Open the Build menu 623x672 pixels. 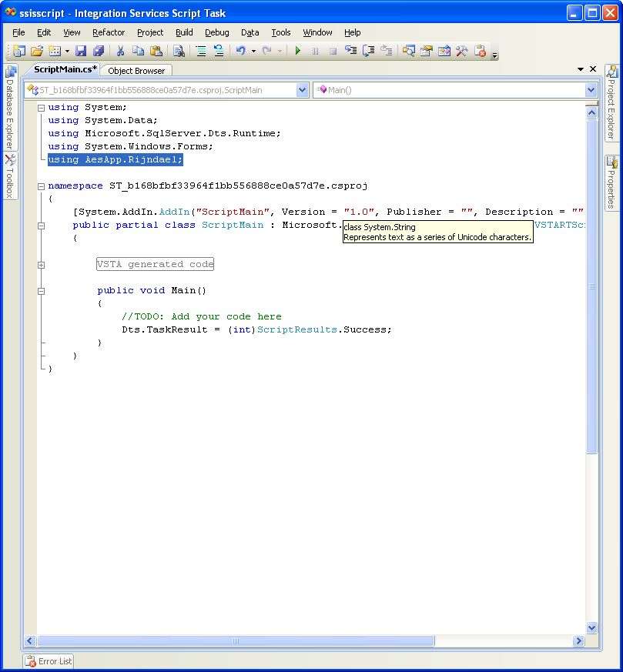(x=184, y=32)
